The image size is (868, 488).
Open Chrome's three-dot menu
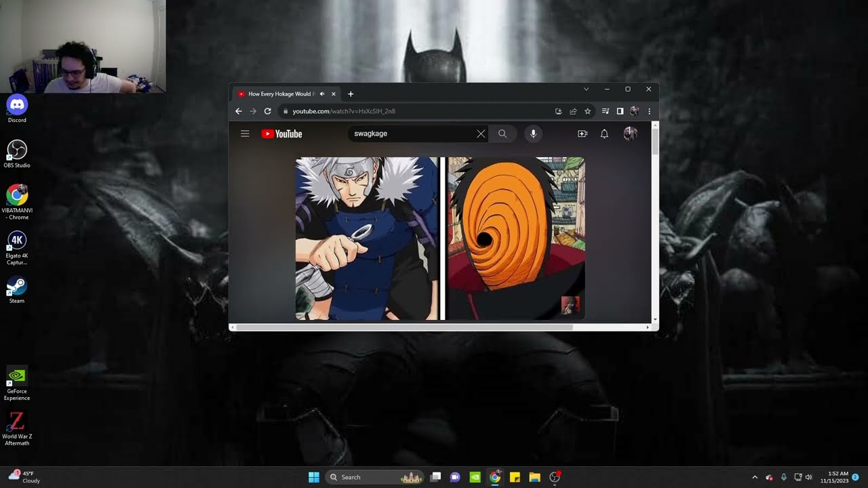(x=649, y=111)
